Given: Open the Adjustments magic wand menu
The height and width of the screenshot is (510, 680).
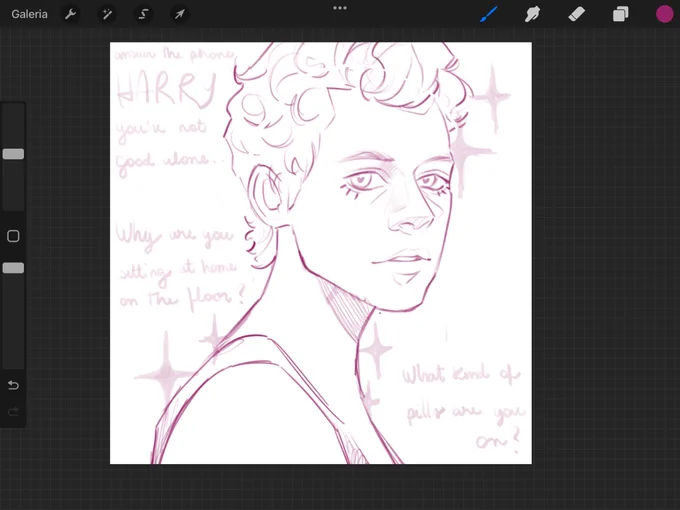Looking at the screenshot, I should click(107, 14).
